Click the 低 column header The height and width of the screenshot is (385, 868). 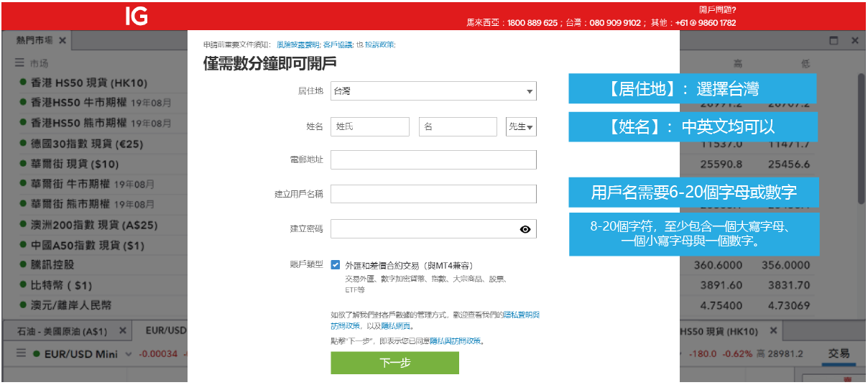point(805,63)
